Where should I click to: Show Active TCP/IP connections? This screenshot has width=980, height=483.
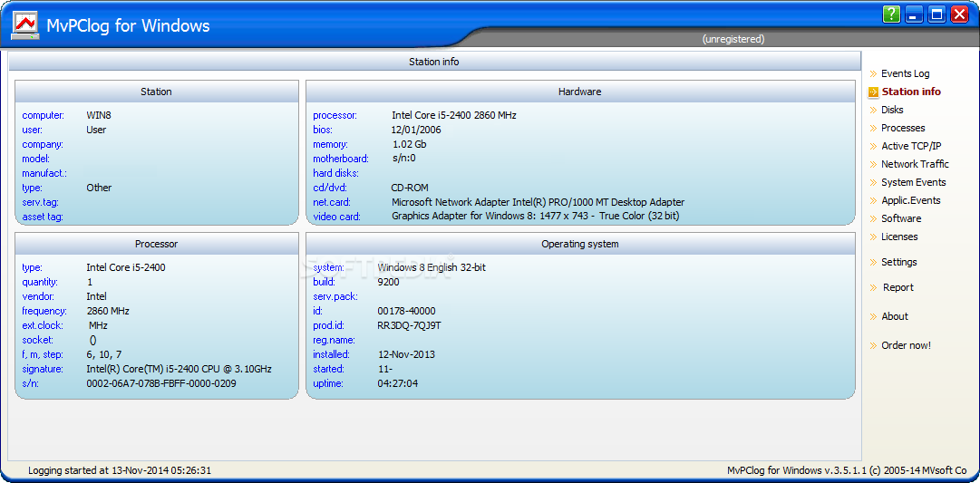[911, 146]
